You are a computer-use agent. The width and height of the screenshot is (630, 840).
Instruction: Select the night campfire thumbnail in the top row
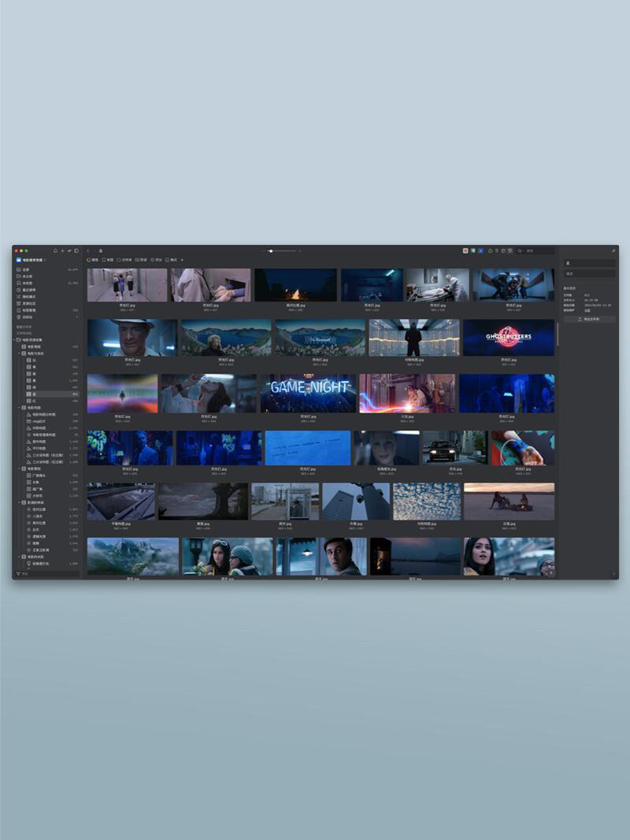296,285
